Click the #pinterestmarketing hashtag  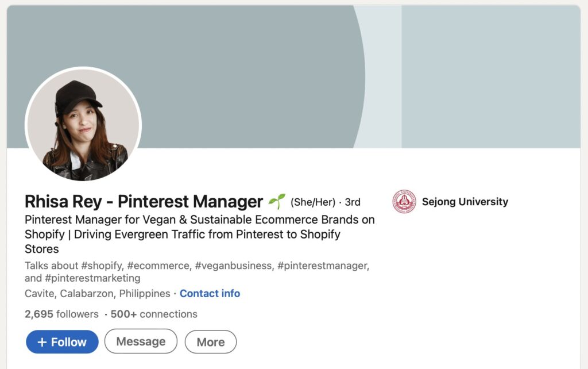point(92,278)
